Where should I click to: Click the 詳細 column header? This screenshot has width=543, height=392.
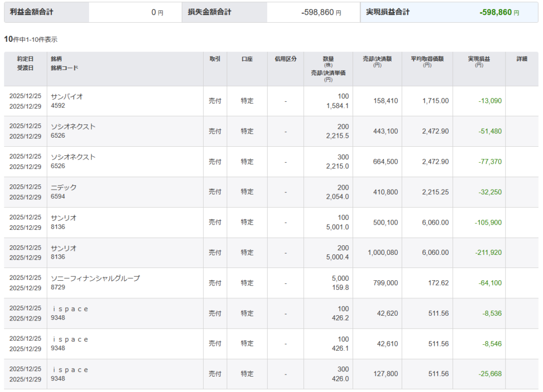pos(522,59)
